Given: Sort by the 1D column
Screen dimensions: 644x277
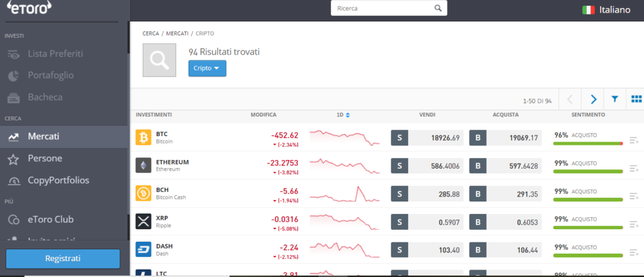Looking at the screenshot, I should tap(343, 115).
